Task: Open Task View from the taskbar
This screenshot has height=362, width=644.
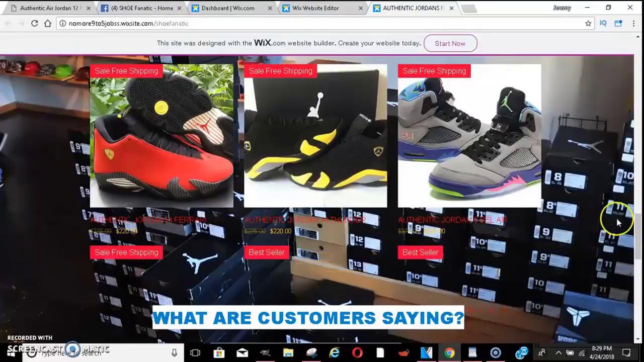Action: click(x=195, y=353)
